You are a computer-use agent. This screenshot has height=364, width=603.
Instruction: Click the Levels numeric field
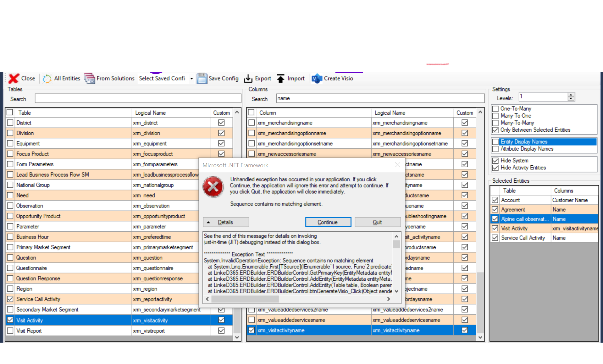[x=544, y=97]
